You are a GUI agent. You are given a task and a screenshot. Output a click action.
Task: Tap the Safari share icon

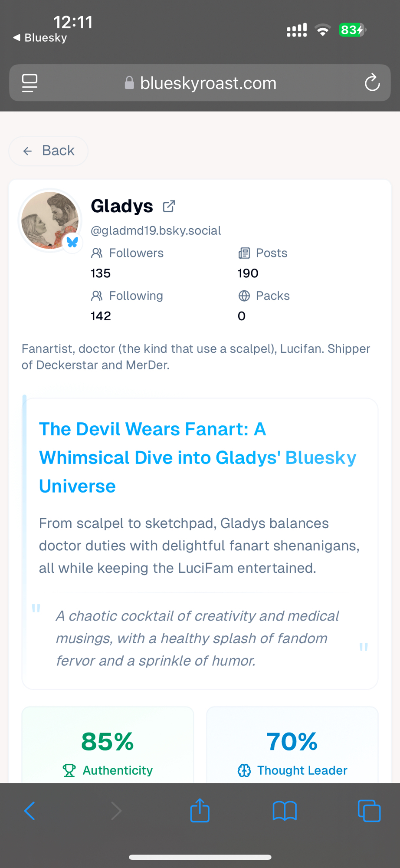point(200,810)
